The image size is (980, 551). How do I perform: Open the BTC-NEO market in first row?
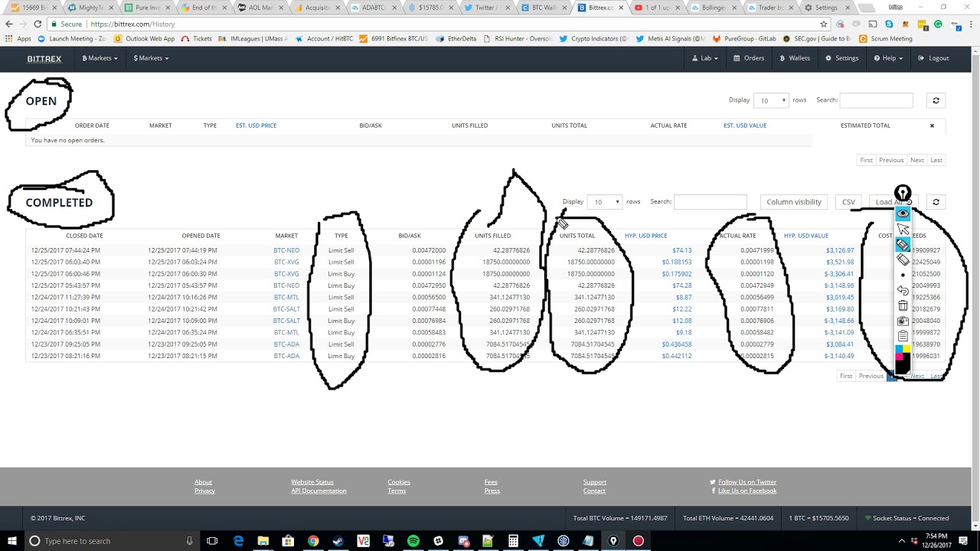pos(286,250)
